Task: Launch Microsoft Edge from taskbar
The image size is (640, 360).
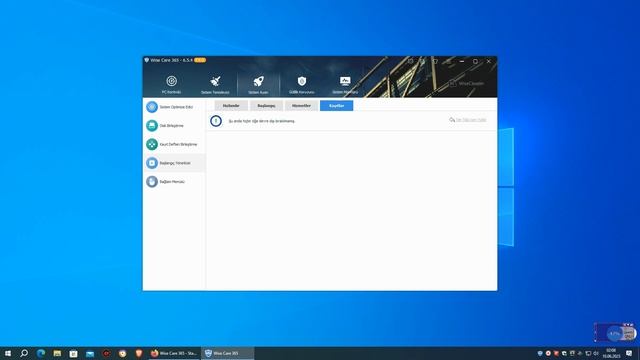Action: [x=40, y=353]
